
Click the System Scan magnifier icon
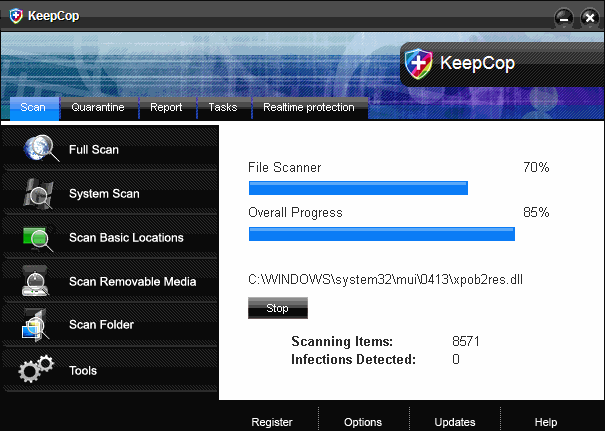click(x=39, y=194)
